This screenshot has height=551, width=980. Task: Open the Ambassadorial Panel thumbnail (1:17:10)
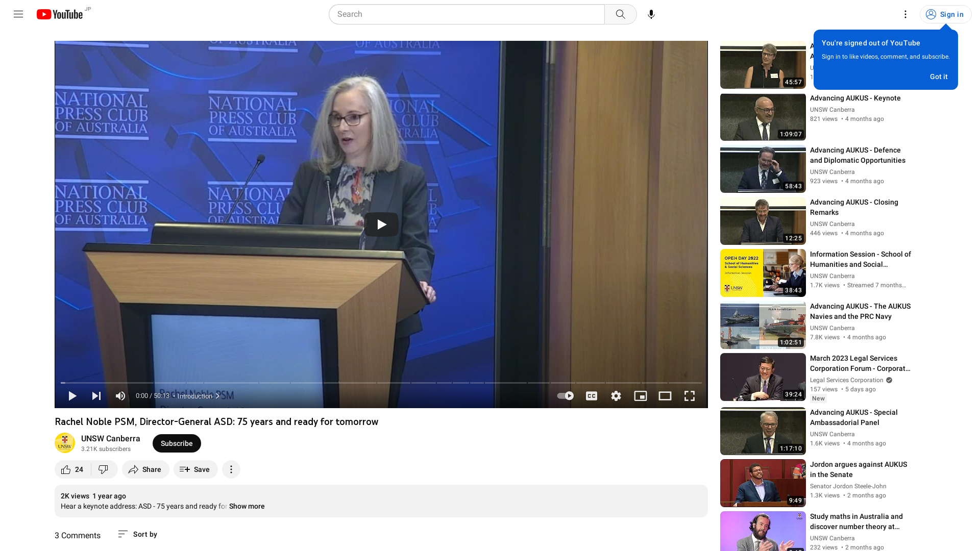tap(763, 431)
